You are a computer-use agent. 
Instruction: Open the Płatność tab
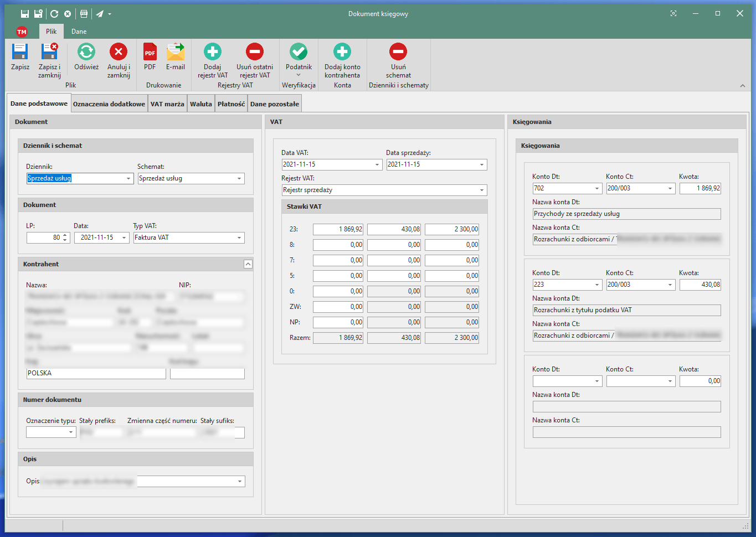[231, 104]
